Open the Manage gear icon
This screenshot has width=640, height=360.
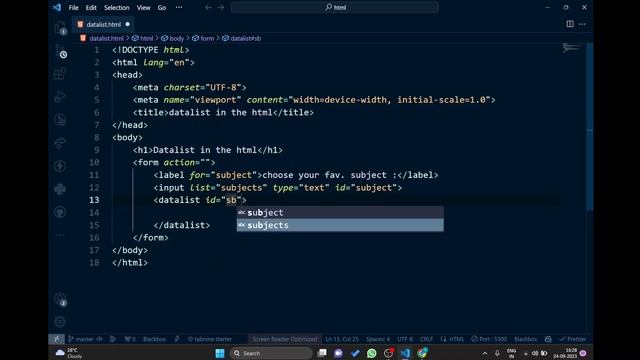pos(60,322)
